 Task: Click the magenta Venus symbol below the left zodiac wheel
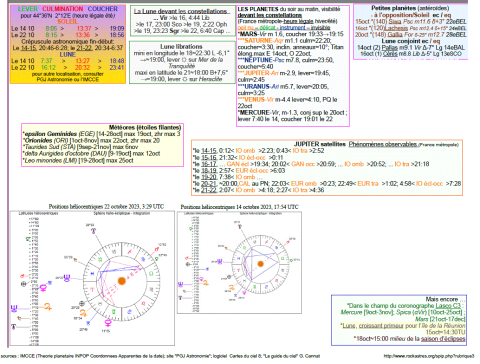click(x=108, y=322)
